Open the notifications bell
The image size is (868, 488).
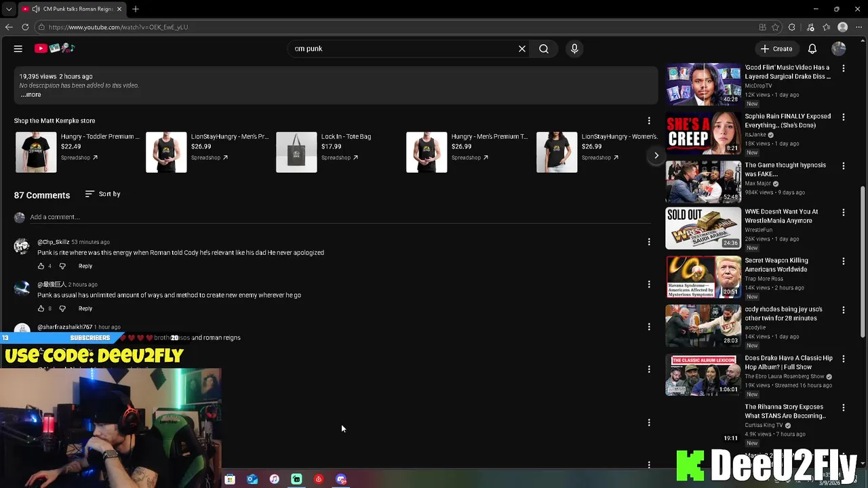[812, 49]
